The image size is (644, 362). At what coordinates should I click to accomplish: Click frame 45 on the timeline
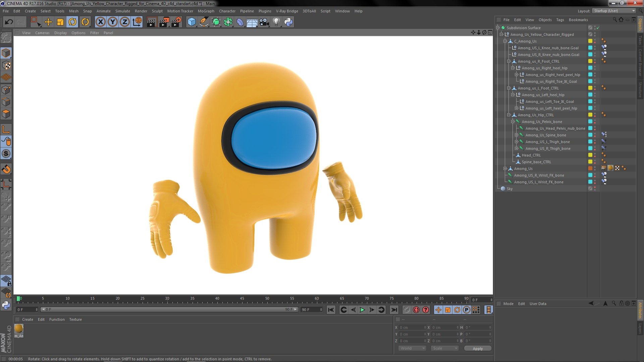coord(242,299)
